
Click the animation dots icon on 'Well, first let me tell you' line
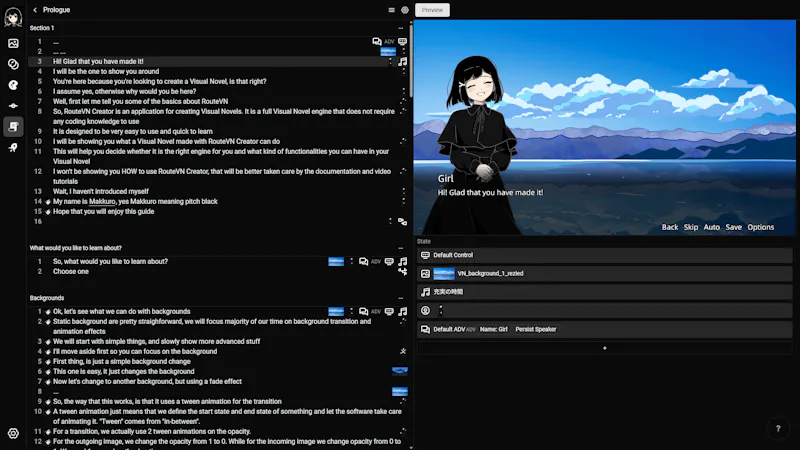tap(403, 102)
